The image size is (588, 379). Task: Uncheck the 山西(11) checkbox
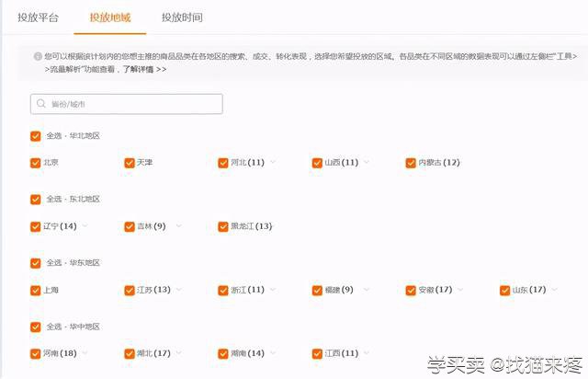(317, 163)
